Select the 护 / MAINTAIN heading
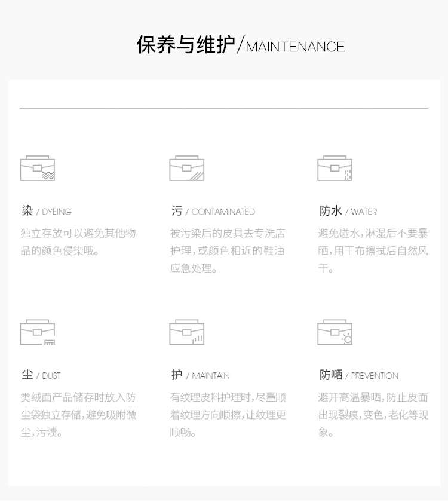The width and height of the screenshot is (448, 502). [x=200, y=375]
